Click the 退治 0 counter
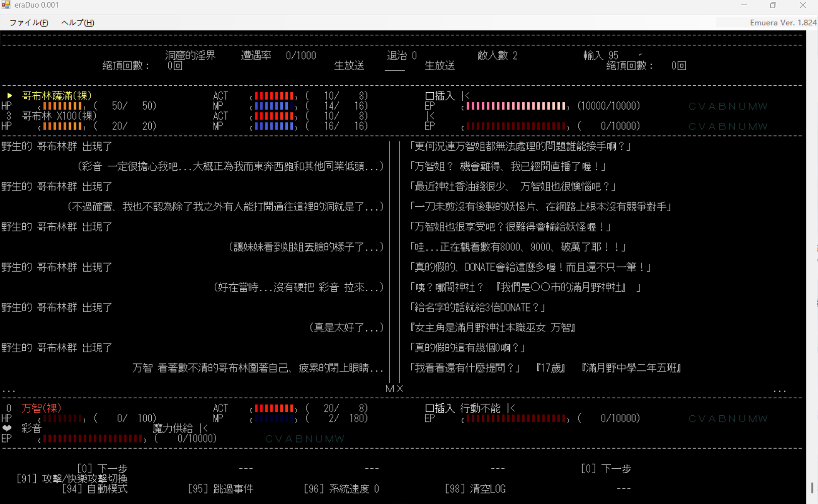 click(402, 55)
